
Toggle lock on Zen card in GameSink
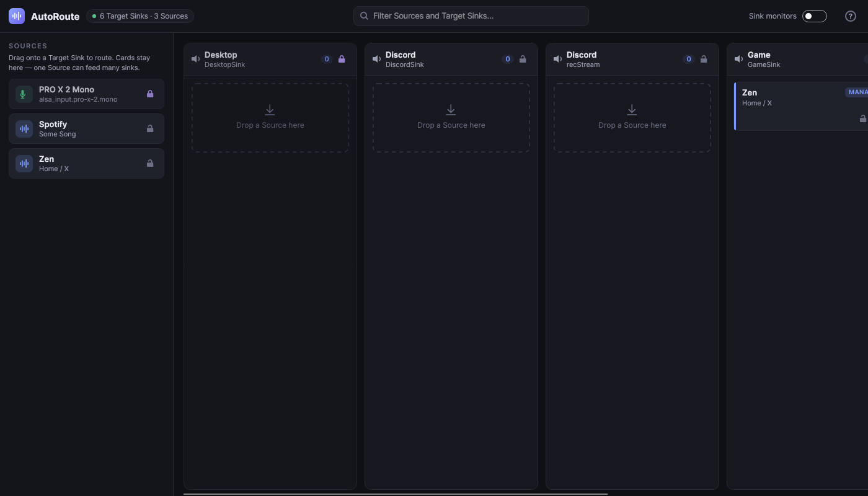point(863,118)
